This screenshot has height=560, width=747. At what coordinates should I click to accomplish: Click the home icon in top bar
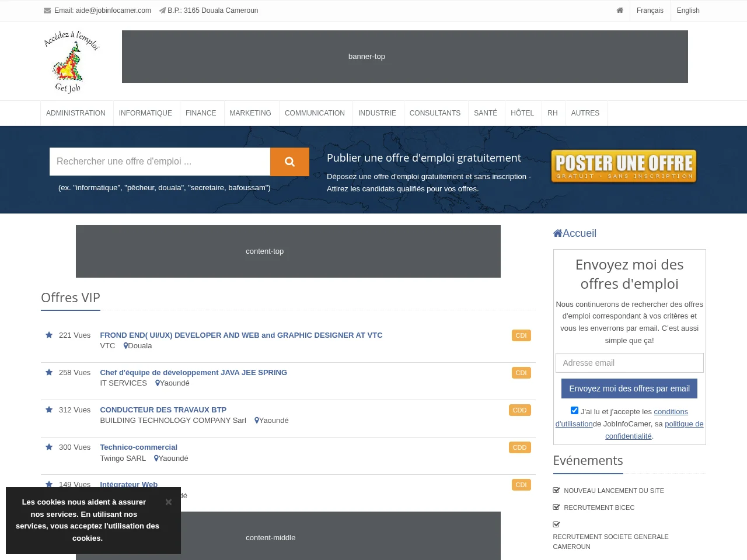(x=620, y=10)
